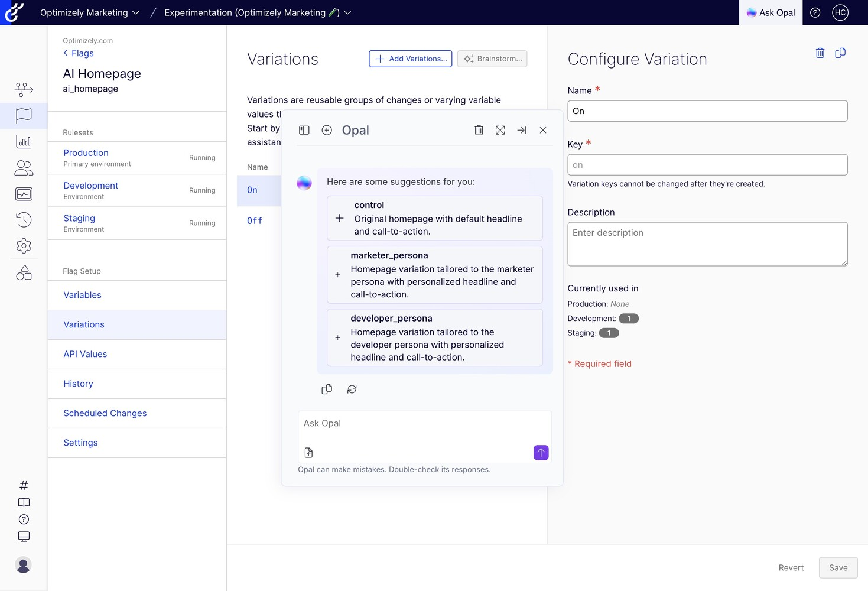Duplicate the variation via copy icon
Viewport: 868px width, 591px height.
(x=840, y=53)
